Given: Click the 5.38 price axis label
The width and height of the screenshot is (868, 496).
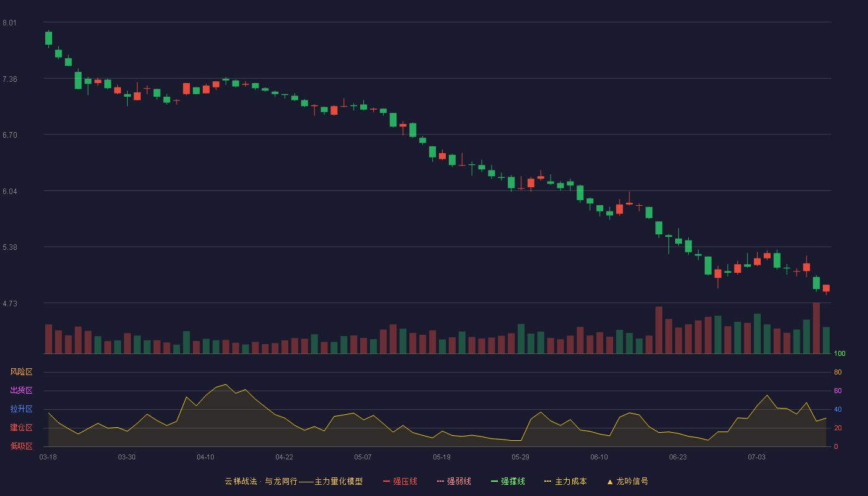Looking at the screenshot, I should [9, 247].
